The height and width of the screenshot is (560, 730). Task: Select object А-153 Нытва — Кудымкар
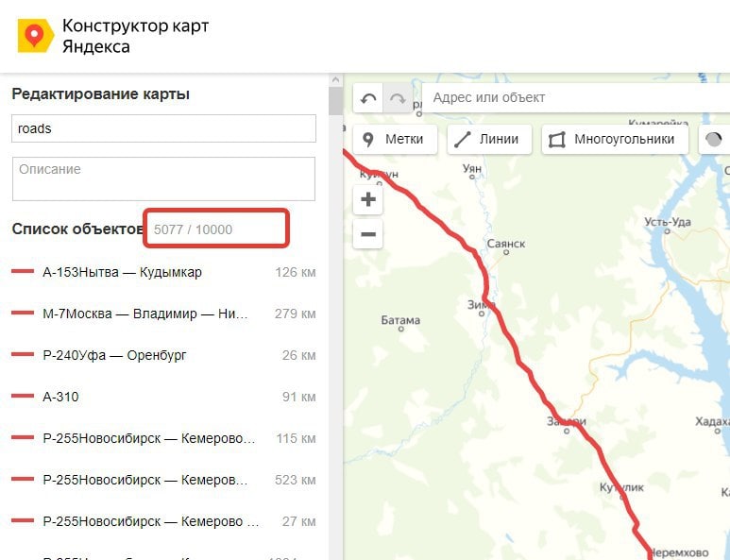pos(164,272)
